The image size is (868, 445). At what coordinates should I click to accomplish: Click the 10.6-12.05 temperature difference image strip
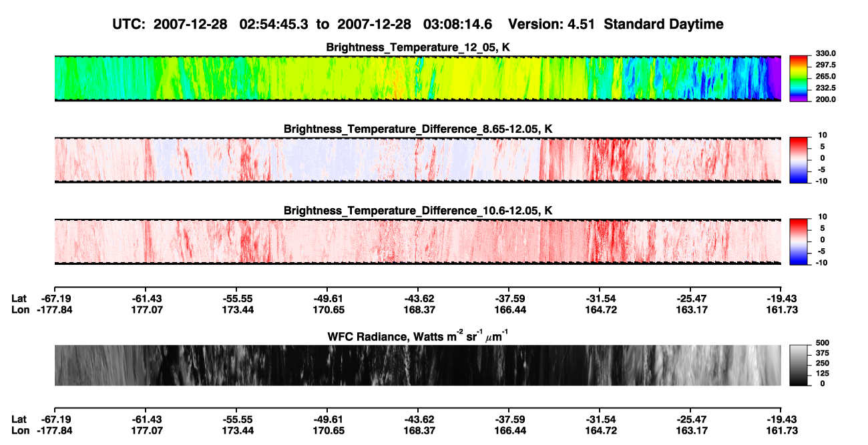tap(417, 241)
